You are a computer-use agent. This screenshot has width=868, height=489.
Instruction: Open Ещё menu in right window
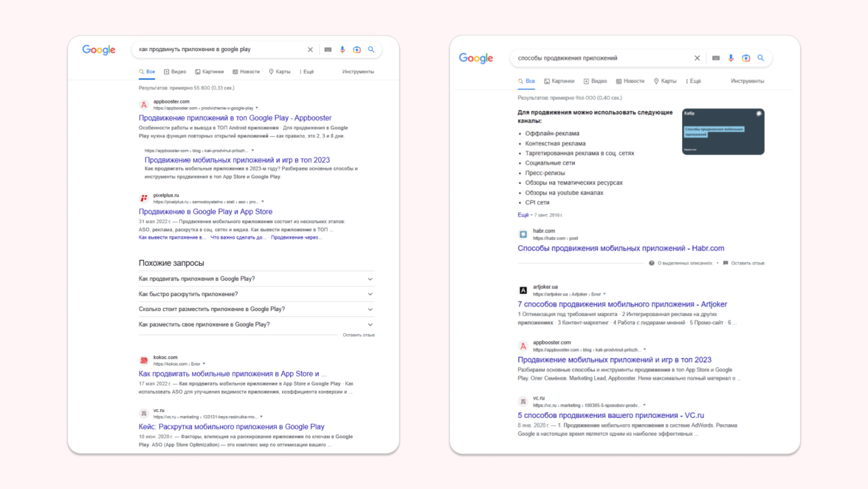693,81
